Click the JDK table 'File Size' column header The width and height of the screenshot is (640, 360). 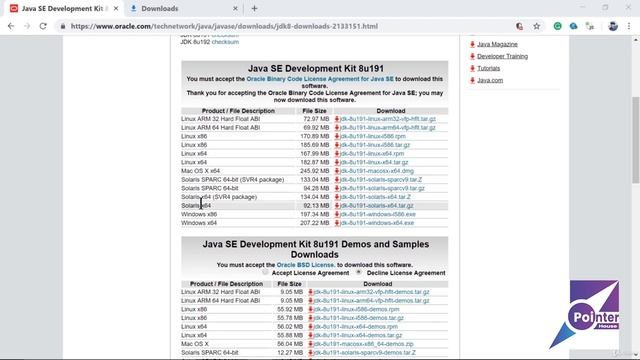click(x=314, y=111)
